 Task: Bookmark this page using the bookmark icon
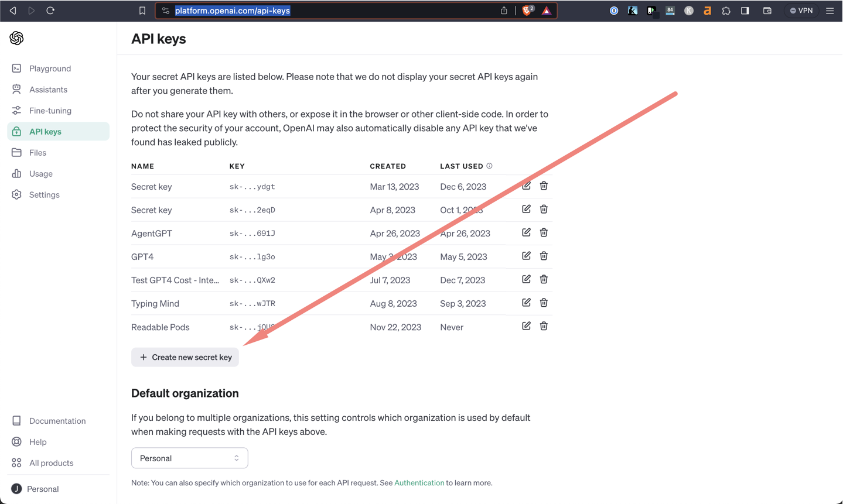[142, 11]
